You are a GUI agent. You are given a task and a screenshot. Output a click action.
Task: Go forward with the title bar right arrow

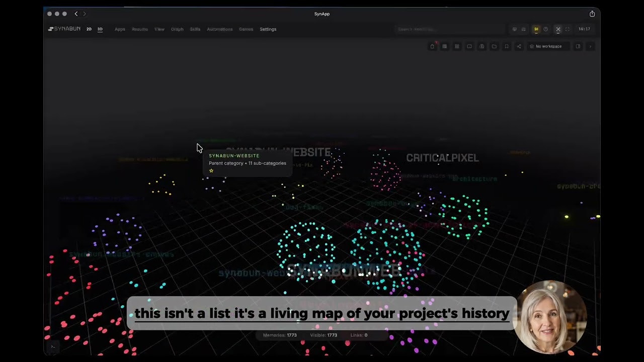click(x=84, y=14)
